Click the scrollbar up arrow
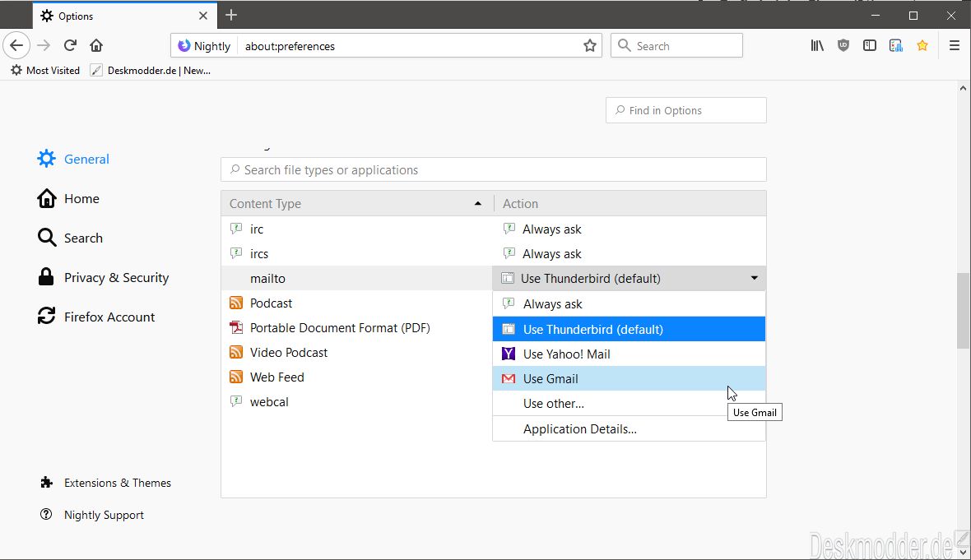The image size is (971, 560). click(963, 89)
